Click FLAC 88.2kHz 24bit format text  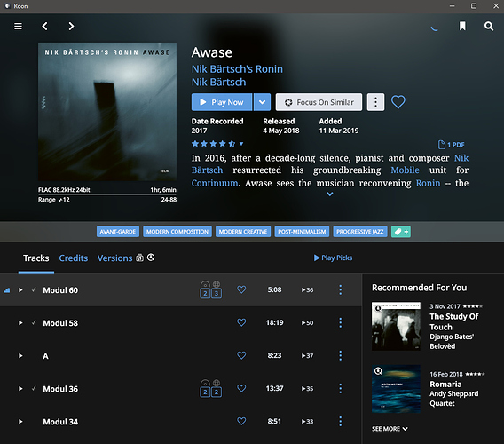click(x=64, y=190)
